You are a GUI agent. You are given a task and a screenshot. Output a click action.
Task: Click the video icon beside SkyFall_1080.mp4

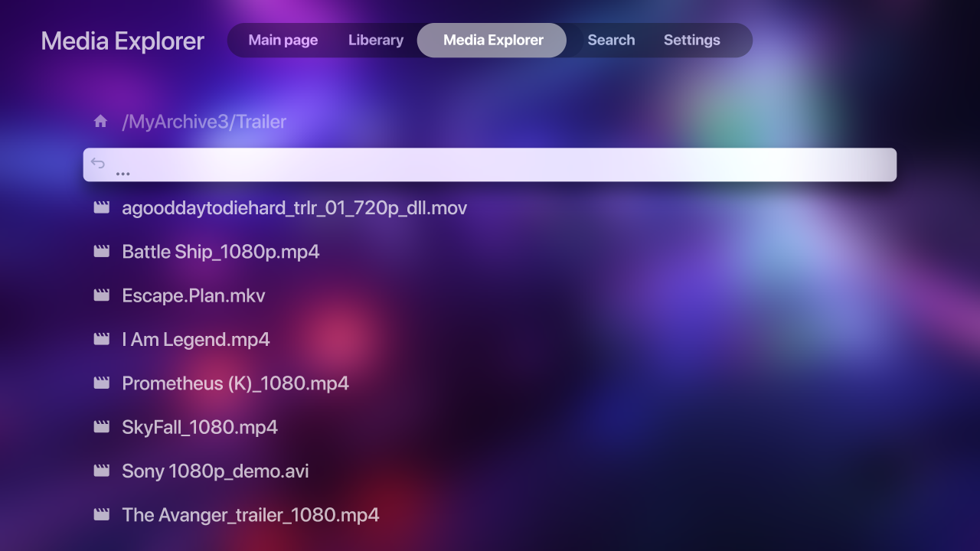click(x=101, y=426)
